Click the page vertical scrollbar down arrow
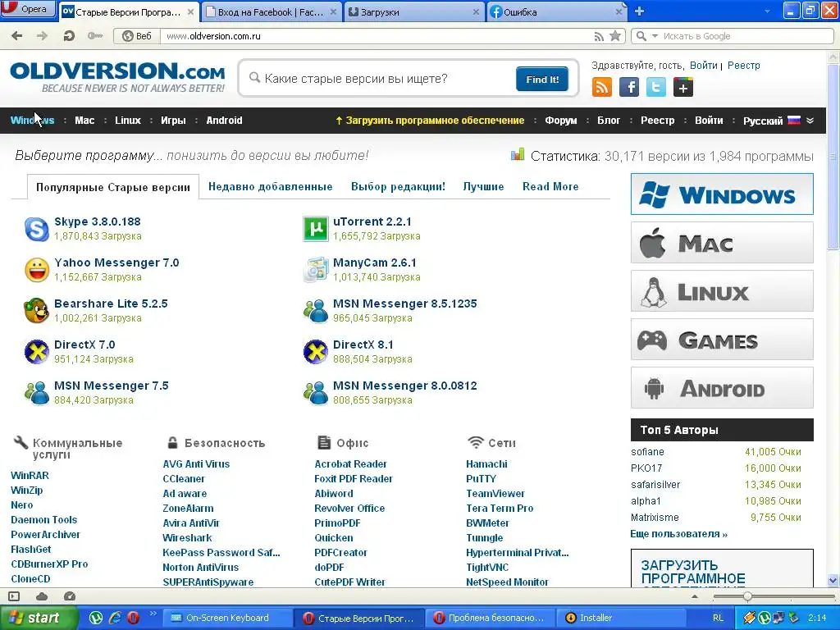The image size is (840, 630). pyautogui.click(x=833, y=580)
